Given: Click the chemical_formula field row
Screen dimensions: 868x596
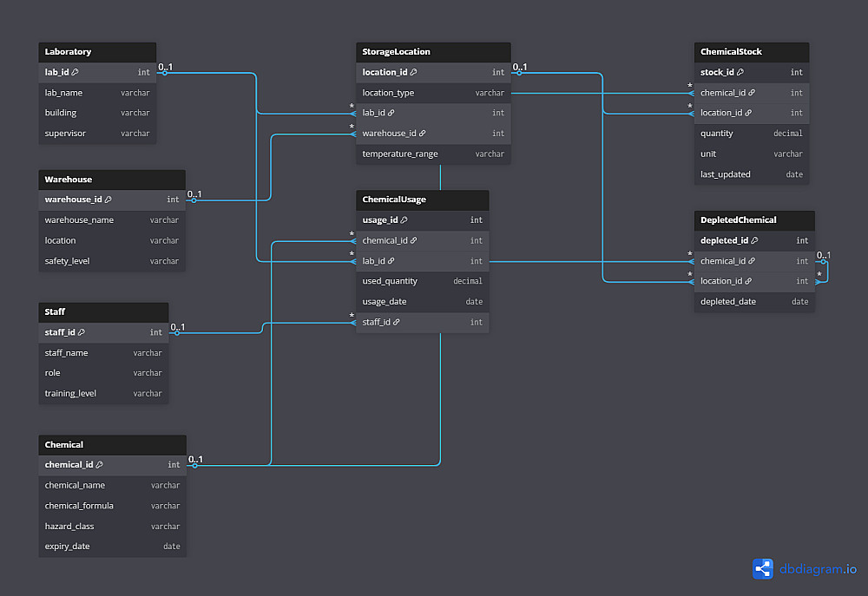Looking at the screenshot, I should tap(112, 506).
